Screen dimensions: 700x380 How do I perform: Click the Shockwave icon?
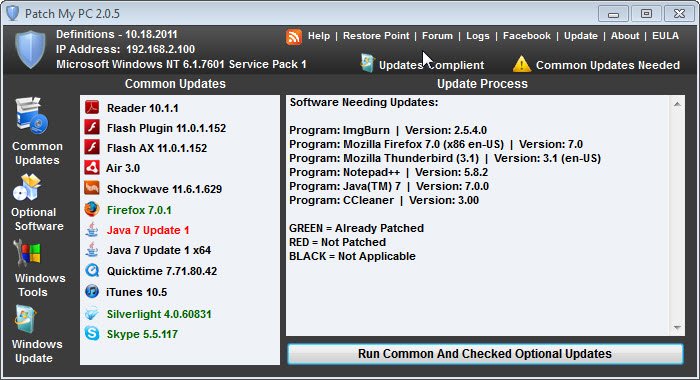tap(92, 188)
